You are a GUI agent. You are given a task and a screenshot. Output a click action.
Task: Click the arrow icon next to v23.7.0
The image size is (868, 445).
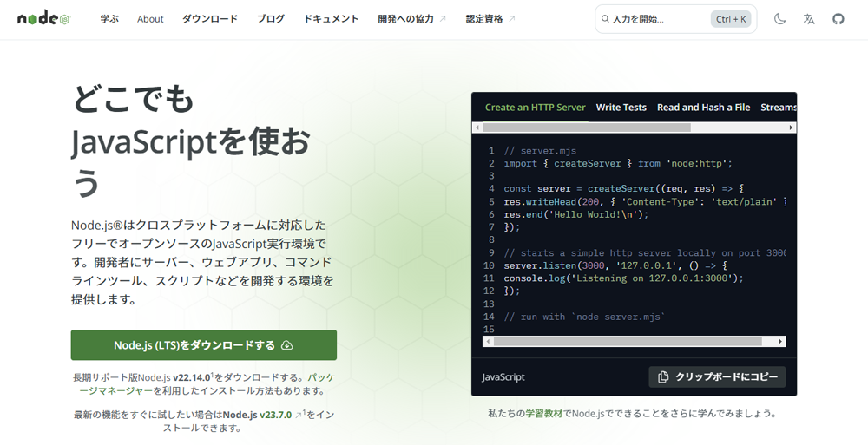(x=299, y=416)
